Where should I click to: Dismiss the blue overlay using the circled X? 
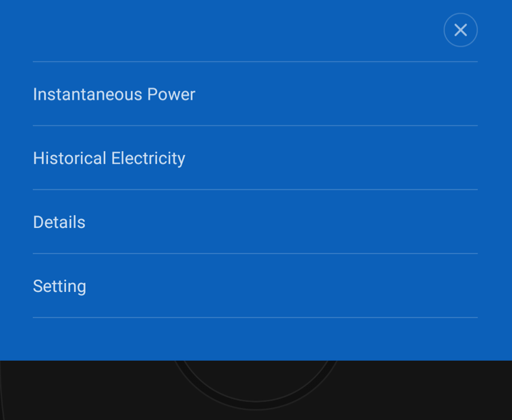point(461,30)
